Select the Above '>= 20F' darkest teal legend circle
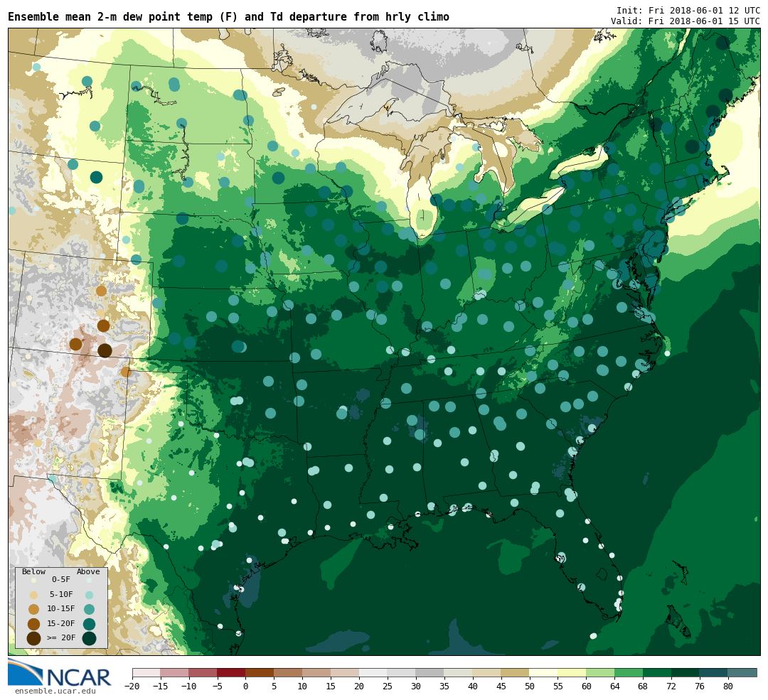 click(89, 638)
